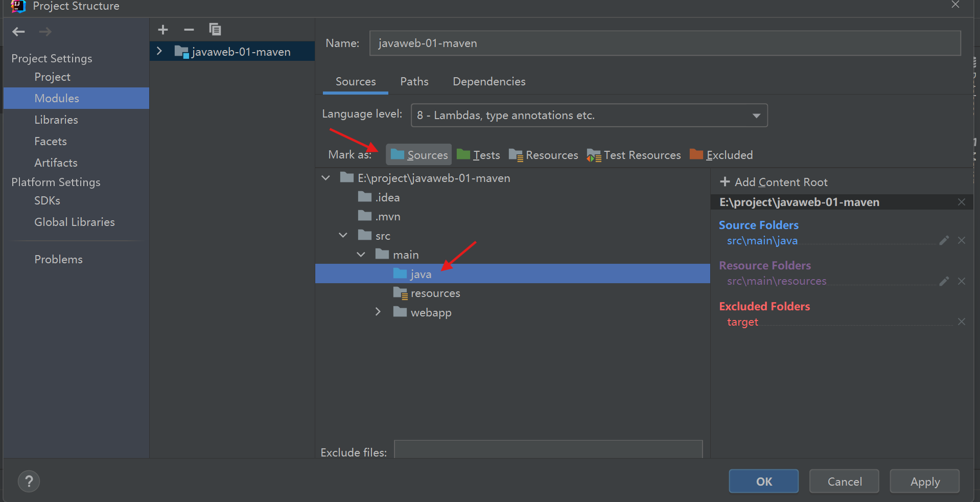Switch to the Dependencies tab
980x502 pixels.
tap(488, 82)
